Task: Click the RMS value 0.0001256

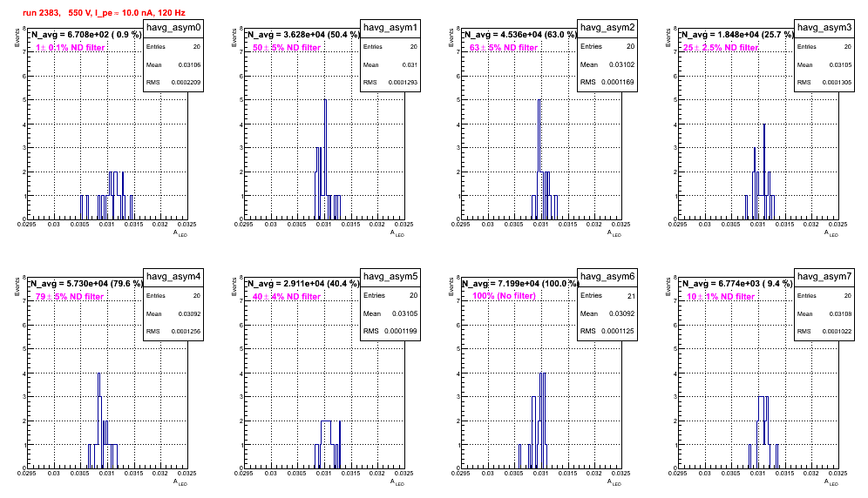Action: point(186,332)
